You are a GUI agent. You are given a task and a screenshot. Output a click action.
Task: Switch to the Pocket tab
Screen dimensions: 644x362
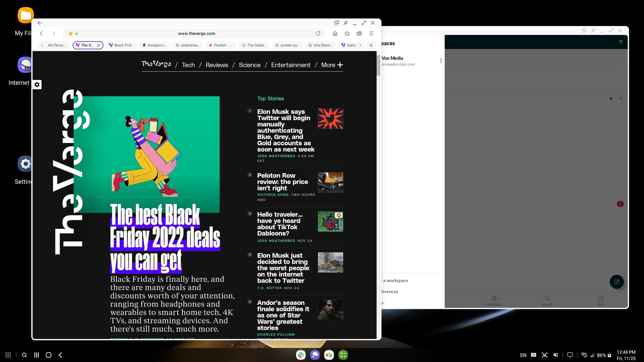221,45
